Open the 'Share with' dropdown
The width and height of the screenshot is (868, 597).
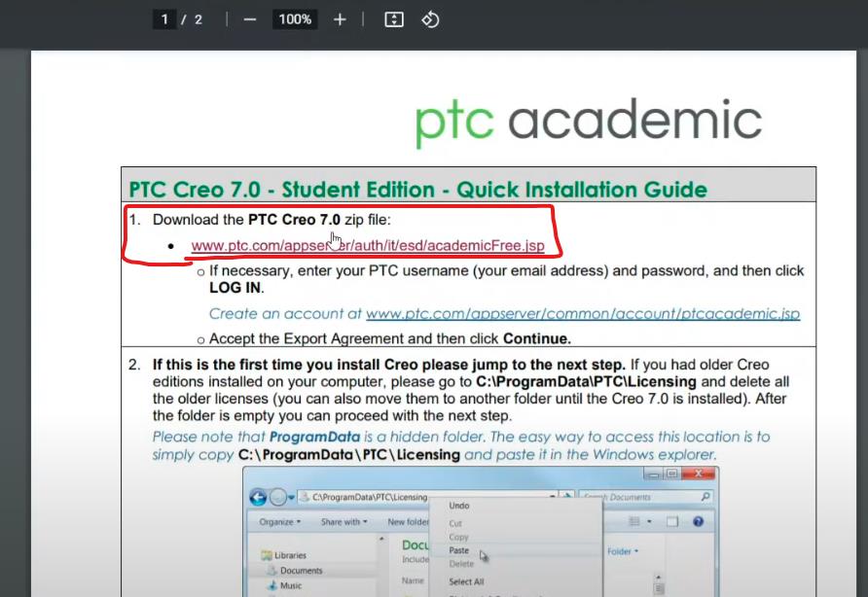click(344, 522)
